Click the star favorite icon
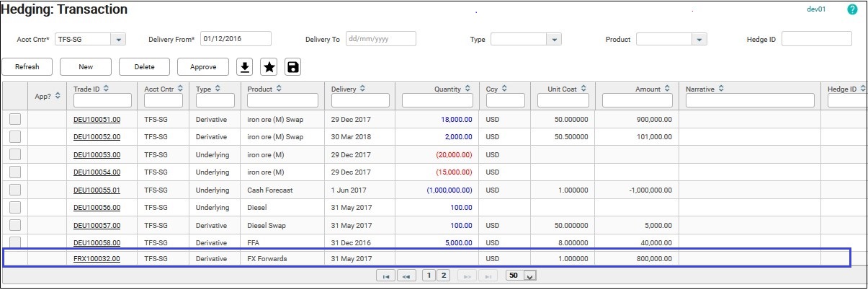The width and height of the screenshot is (868, 290). point(269,67)
